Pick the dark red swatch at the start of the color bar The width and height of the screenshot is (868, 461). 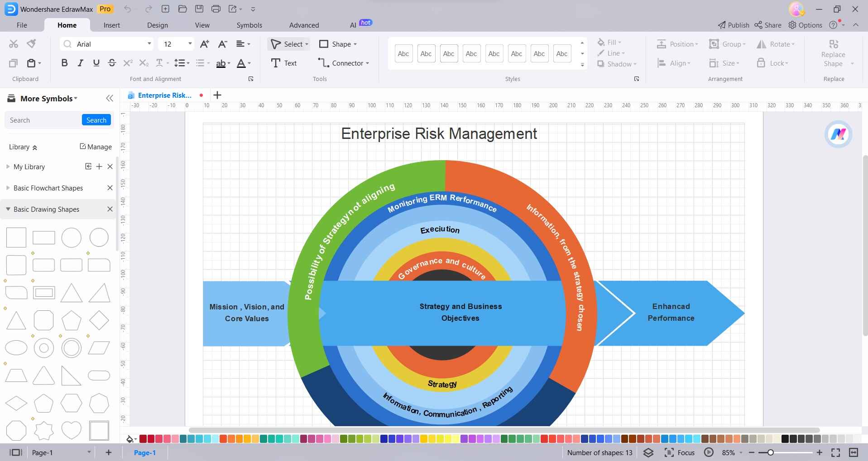(x=143, y=439)
